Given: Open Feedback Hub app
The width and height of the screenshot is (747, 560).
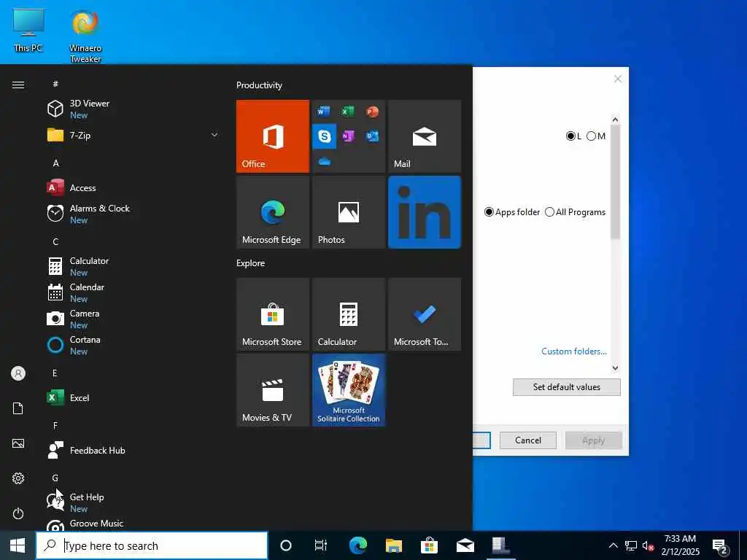Looking at the screenshot, I should click(x=133, y=450).
